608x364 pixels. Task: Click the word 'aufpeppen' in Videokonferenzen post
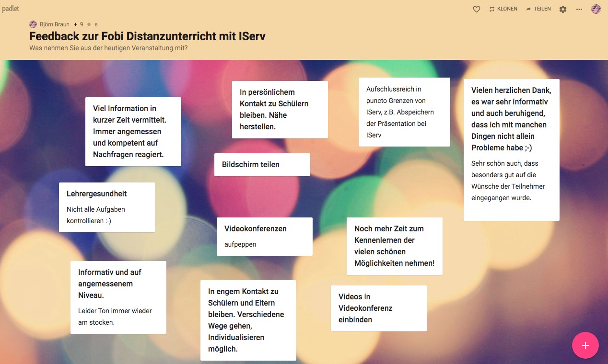click(x=240, y=244)
